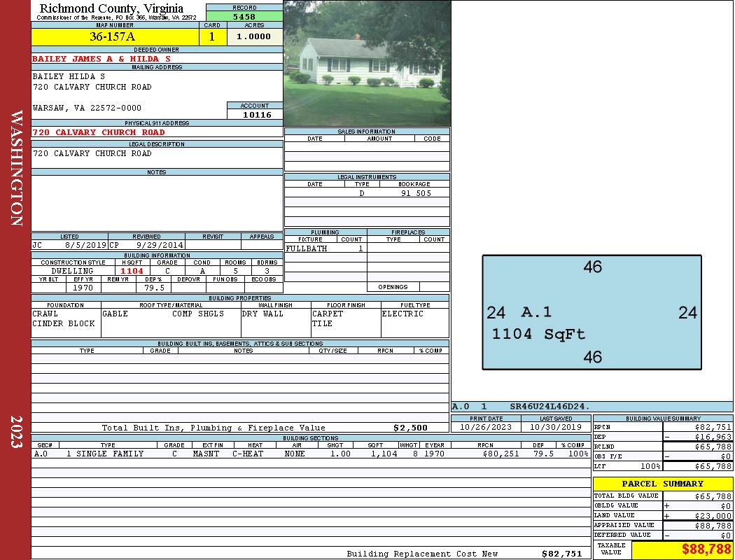Select the land value $23,000
Image resolution: width=735 pixels, height=560 pixels.
click(x=712, y=516)
